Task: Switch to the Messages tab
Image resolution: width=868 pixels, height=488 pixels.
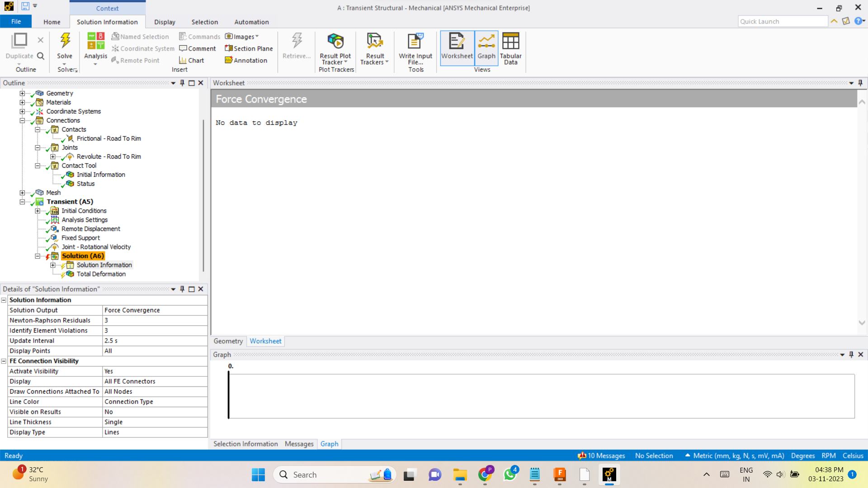Action: pyautogui.click(x=299, y=444)
